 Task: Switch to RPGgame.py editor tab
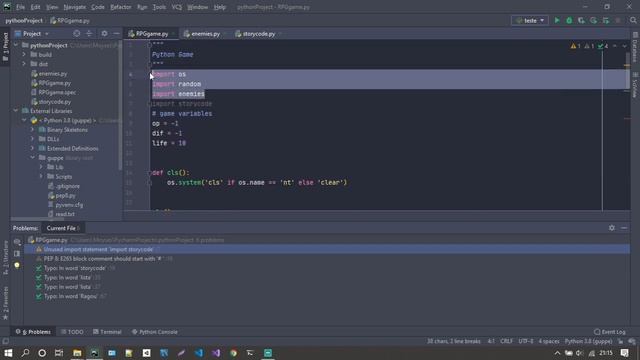pos(151,34)
